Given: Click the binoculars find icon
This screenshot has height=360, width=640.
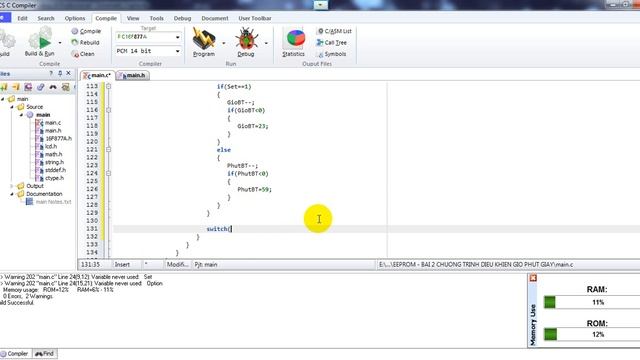Looking at the screenshot, I should 53,87.
